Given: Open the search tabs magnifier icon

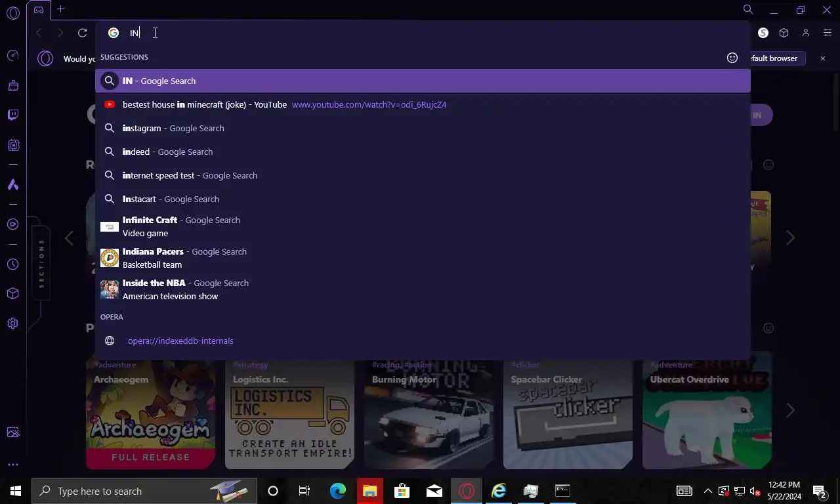Looking at the screenshot, I should 748,9.
